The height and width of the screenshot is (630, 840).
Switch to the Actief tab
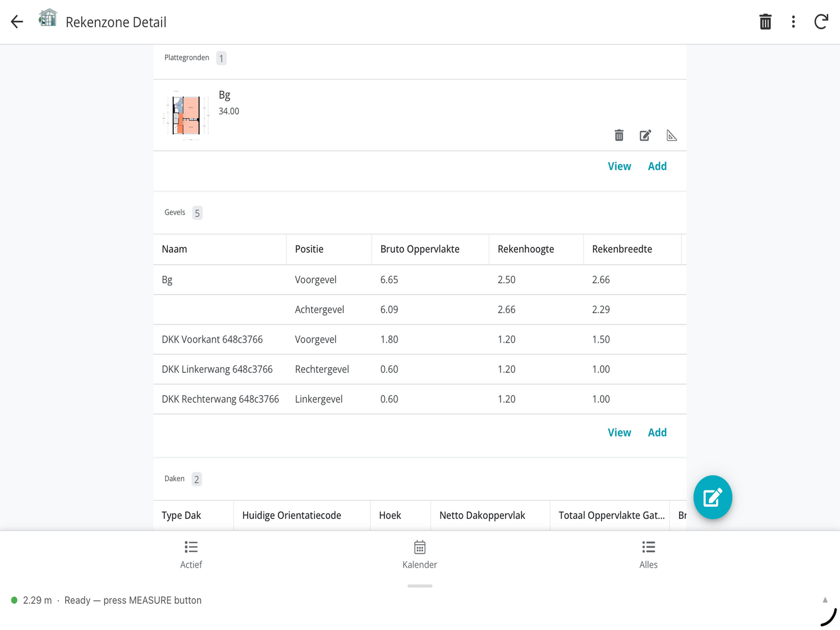[191, 555]
